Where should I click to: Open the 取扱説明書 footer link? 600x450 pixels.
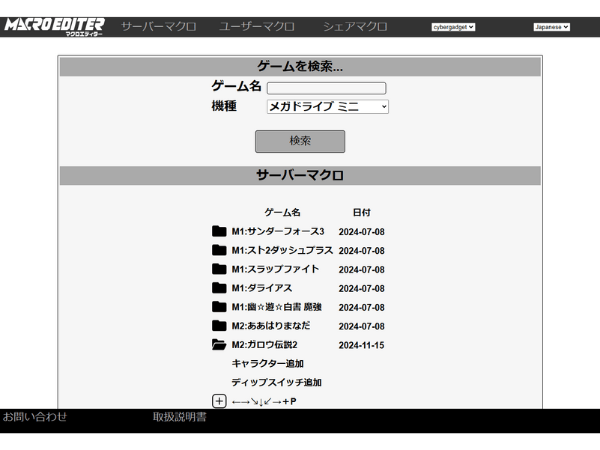pyautogui.click(x=179, y=417)
